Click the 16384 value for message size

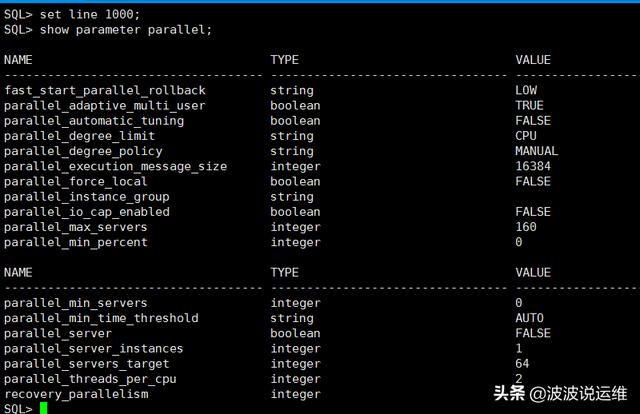[x=533, y=166]
